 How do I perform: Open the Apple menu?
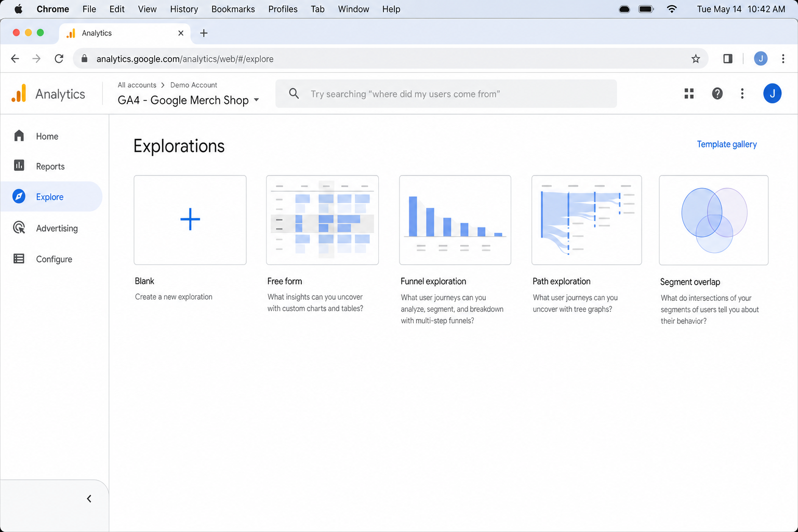(19, 9)
